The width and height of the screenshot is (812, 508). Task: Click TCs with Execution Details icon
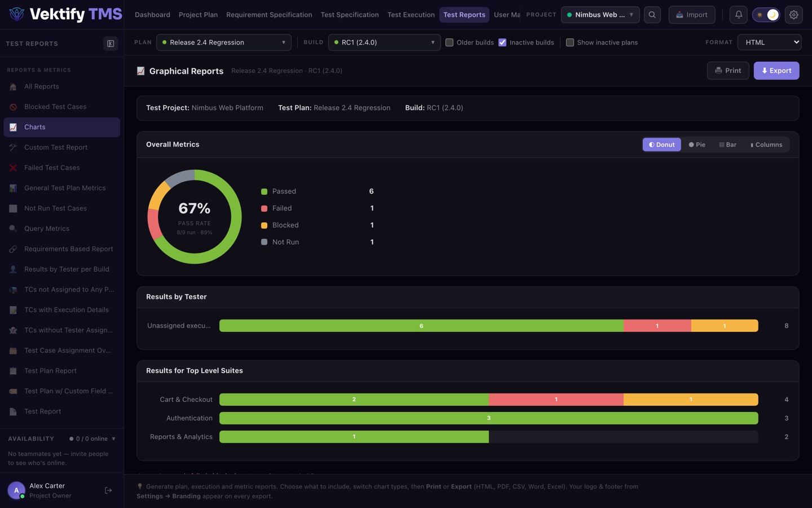[x=13, y=310]
